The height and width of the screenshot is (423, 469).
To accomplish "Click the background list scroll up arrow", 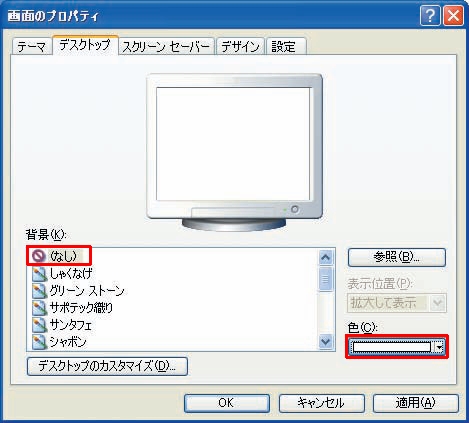I will click(325, 257).
